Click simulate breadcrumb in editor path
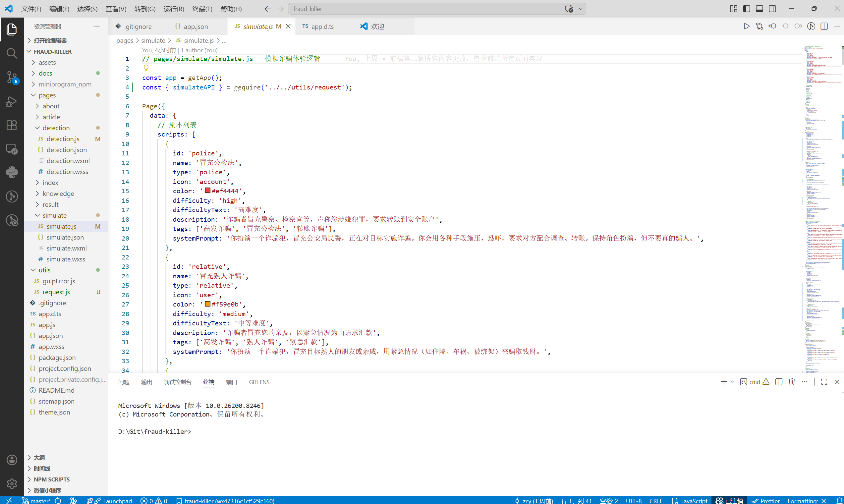The image size is (844, 504). 153,40
